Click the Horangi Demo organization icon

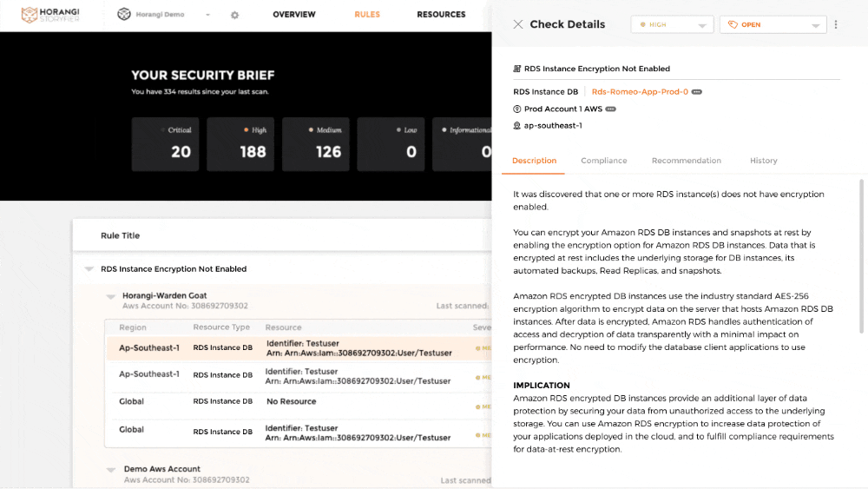click(x=124, y=15)
